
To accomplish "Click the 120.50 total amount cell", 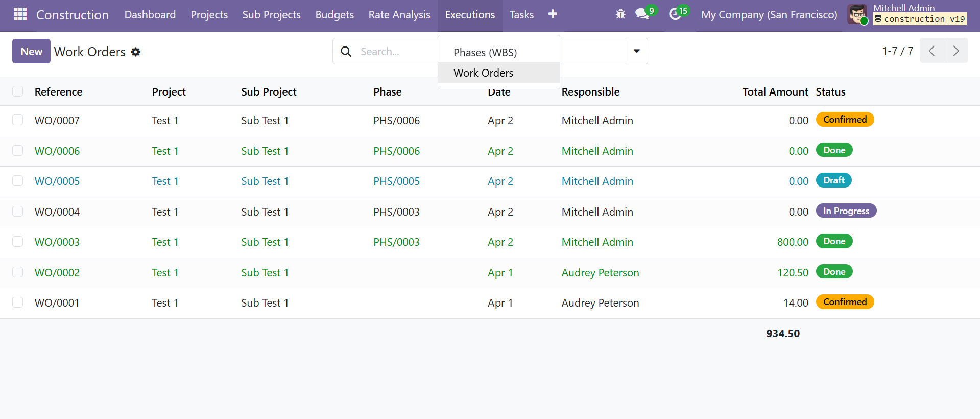I will tap(793, 273).
